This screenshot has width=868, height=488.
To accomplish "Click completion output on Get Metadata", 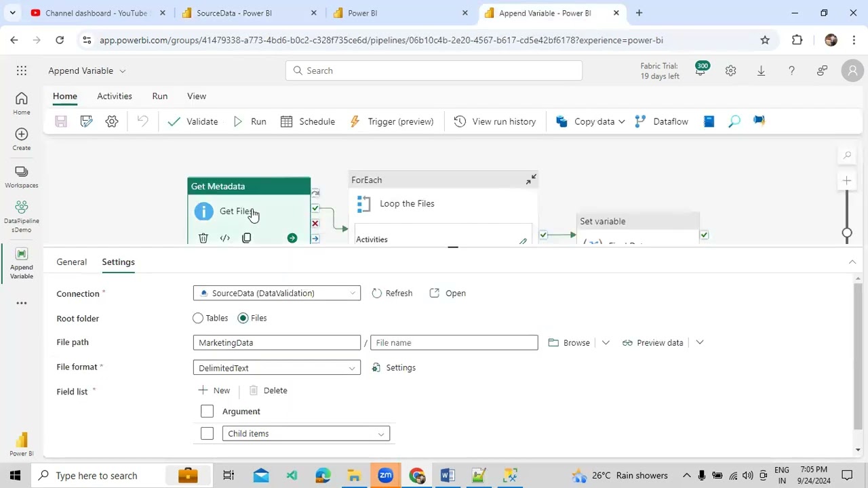I will point(315,239).
